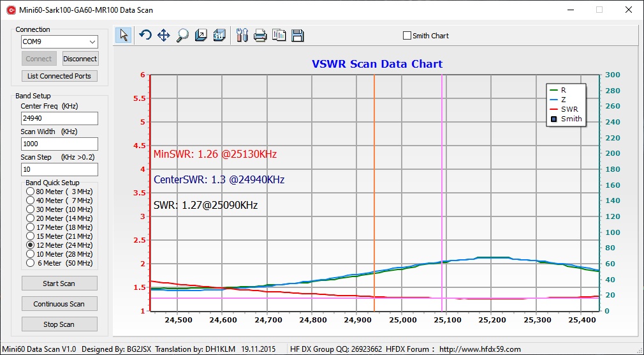Click the CenterSWR: 1.3 @24940KHz text
Viewport: 644px width, 355px height.
pyautogui.click(x=219, y=180)
